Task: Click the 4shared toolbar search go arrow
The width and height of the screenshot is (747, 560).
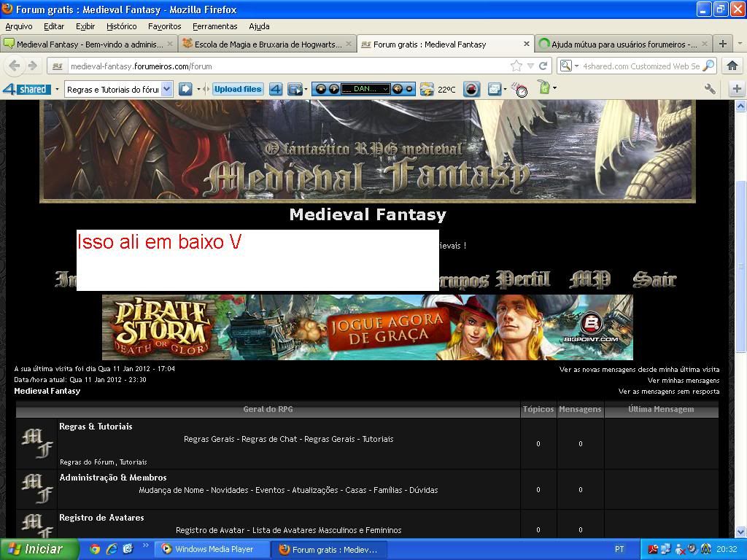Action: click(185, 89)
